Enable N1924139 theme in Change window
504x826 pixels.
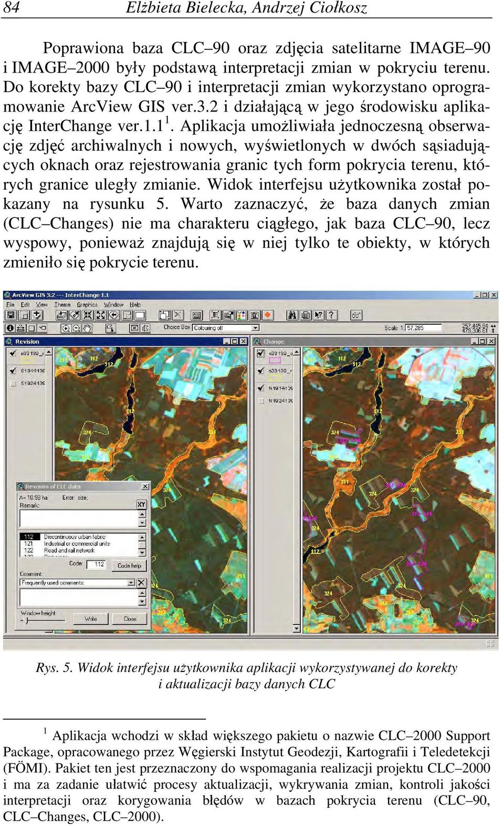pos(261,401)
